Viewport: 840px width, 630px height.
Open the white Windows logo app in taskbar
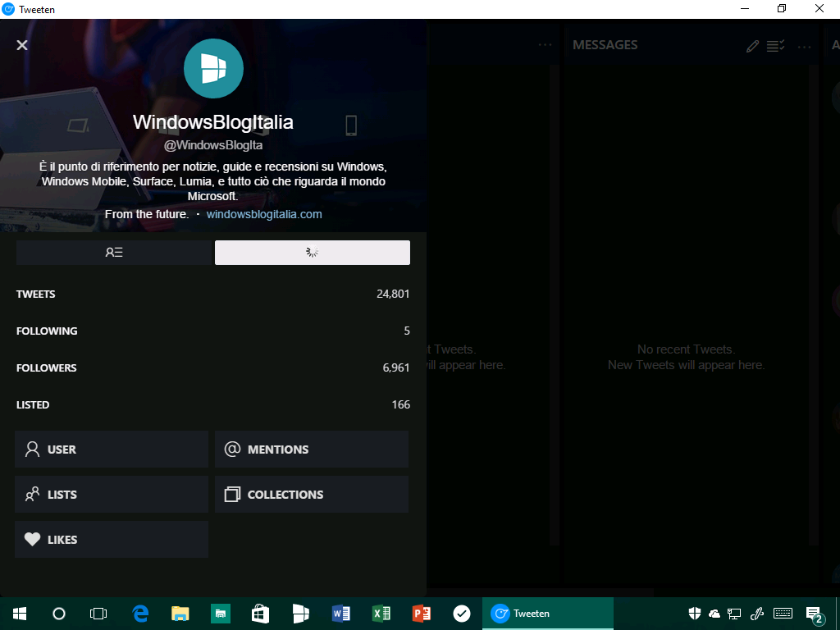(x=300, y=614)
